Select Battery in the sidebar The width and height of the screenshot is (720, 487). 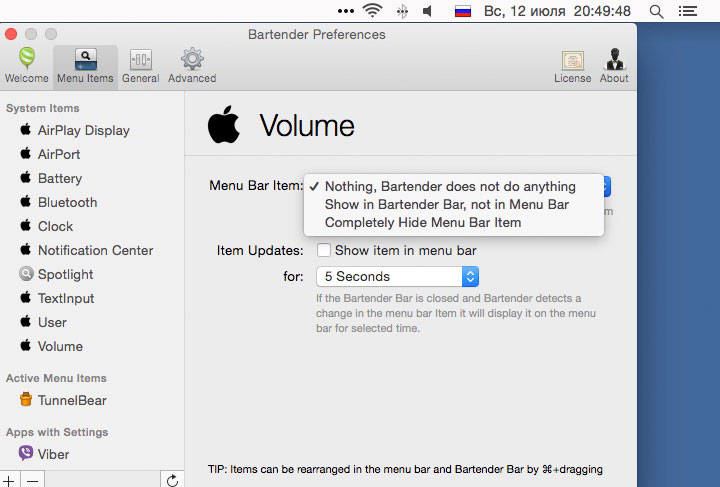click(x=51, y=178)
